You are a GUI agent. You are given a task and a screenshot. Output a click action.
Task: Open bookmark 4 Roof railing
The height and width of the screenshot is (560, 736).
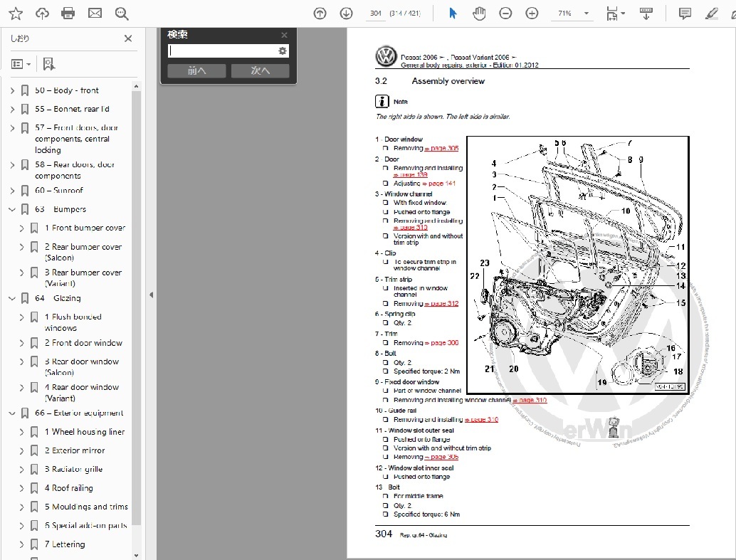(68, 488)
